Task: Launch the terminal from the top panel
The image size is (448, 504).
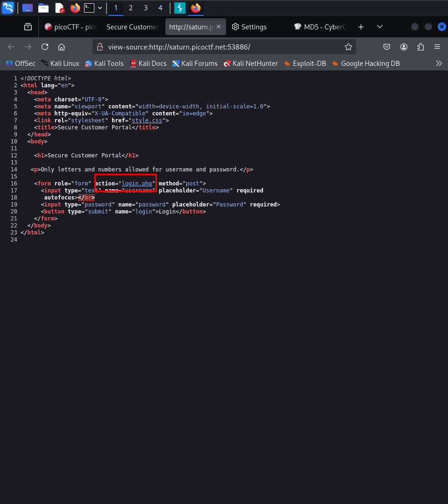Action: point(89,8)
